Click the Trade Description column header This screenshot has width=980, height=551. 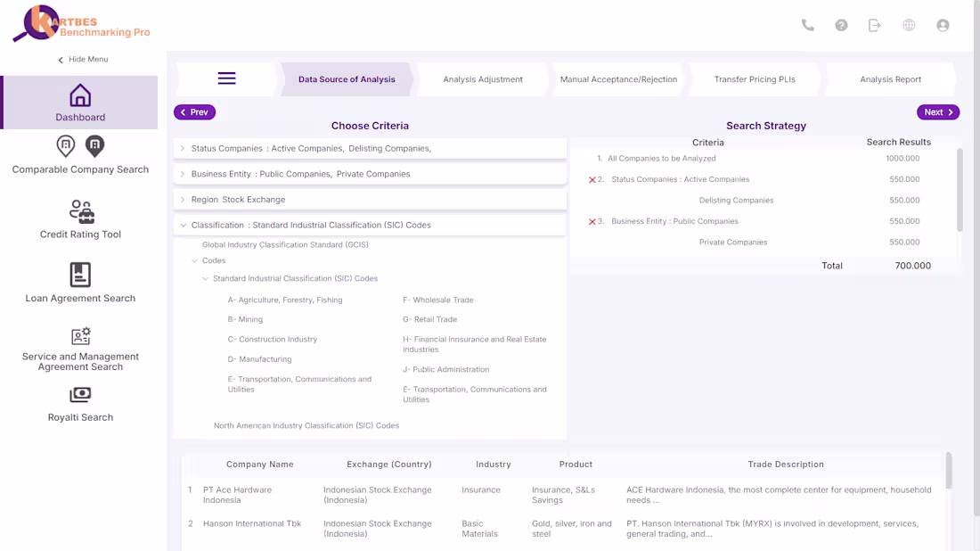point(786,464)
